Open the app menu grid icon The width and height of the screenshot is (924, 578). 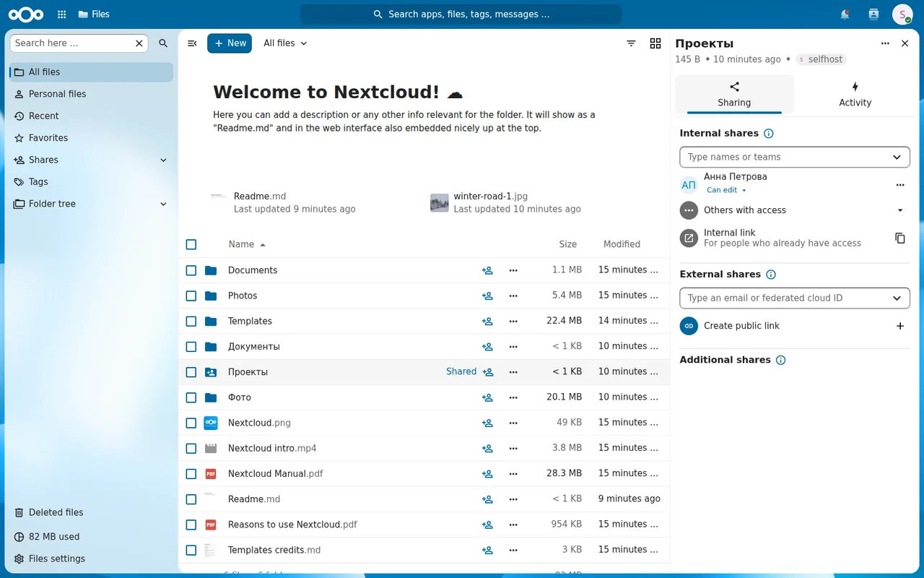62,14
